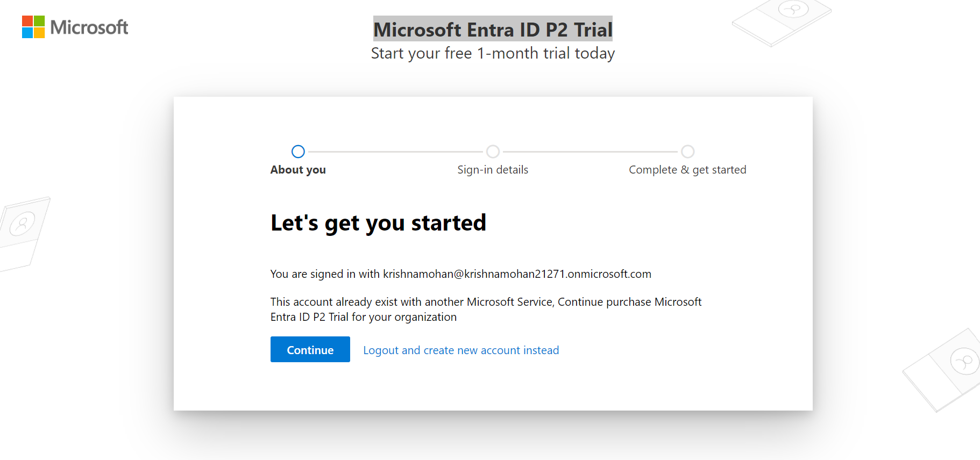
Task: Click the signed-in email address text
Action: click(517, 274)
